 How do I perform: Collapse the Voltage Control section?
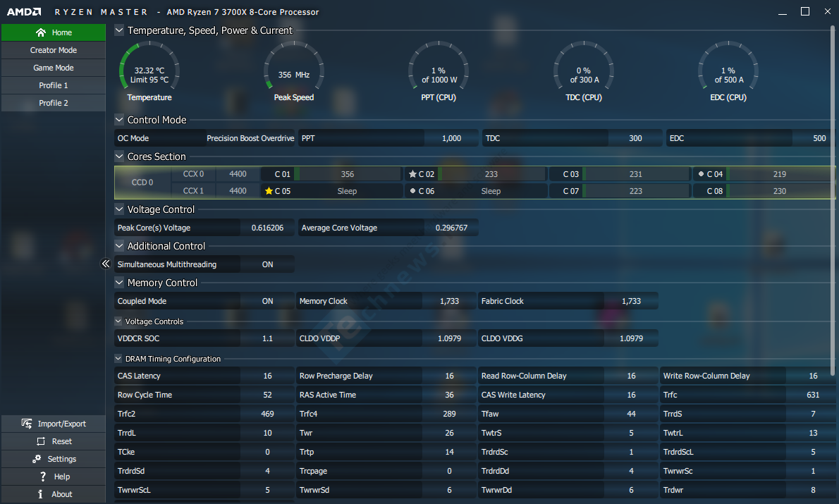tap(119, 209)
